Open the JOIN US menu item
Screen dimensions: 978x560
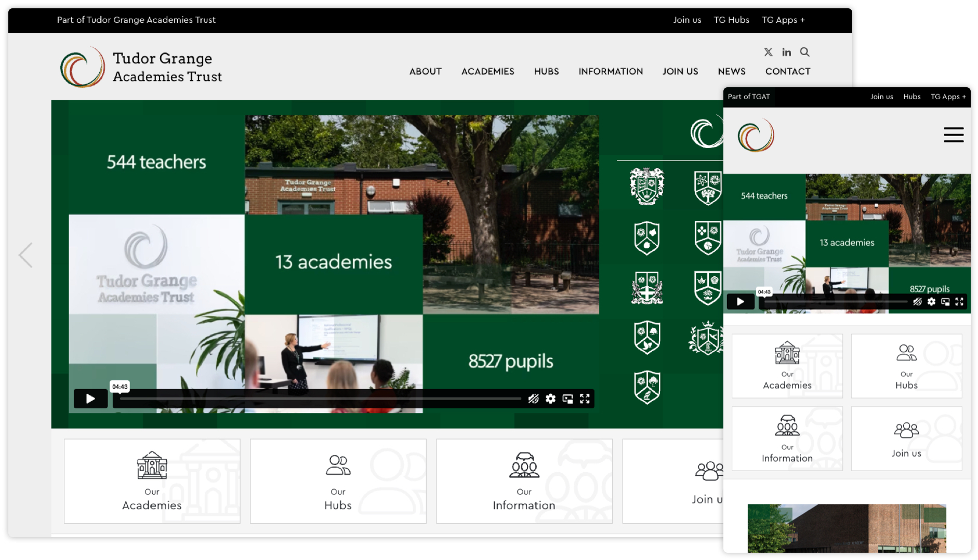pos(680,71)
